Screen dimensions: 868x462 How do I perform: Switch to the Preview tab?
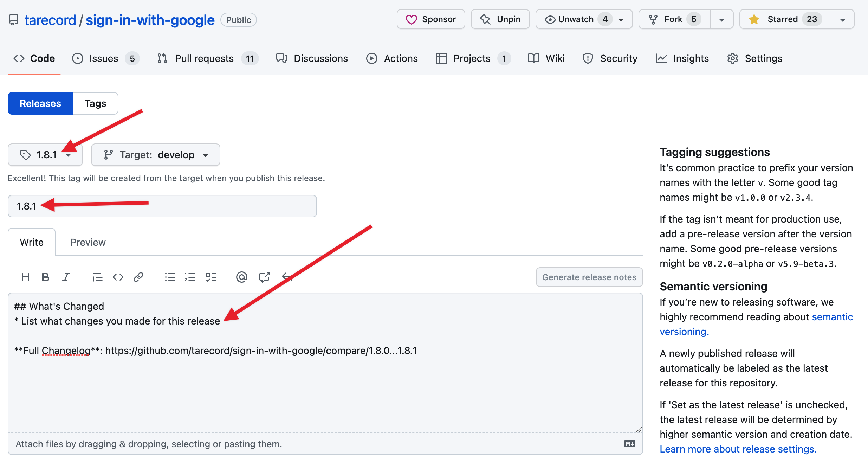(88, 242)
